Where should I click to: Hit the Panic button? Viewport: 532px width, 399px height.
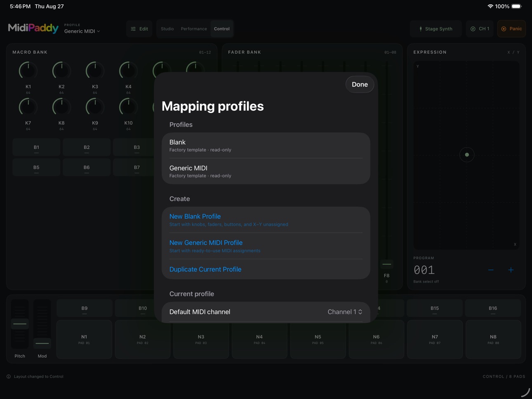point(511,29)
